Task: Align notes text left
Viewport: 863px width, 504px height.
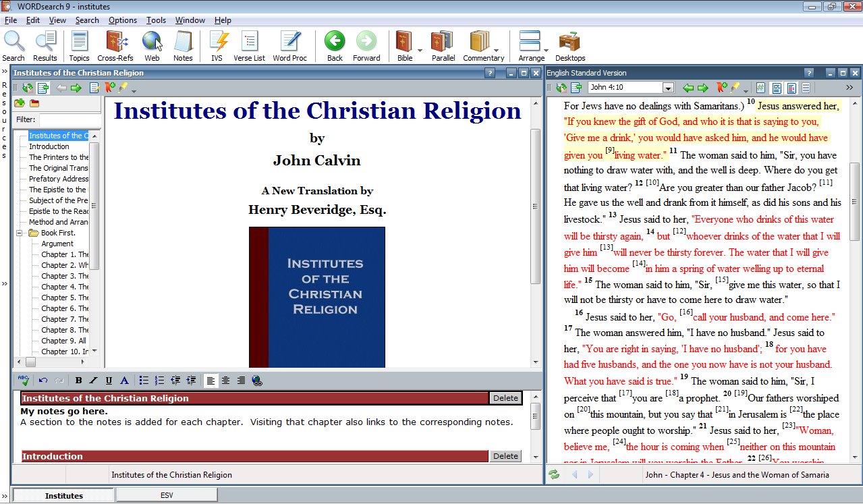Action: coord(211,381)
